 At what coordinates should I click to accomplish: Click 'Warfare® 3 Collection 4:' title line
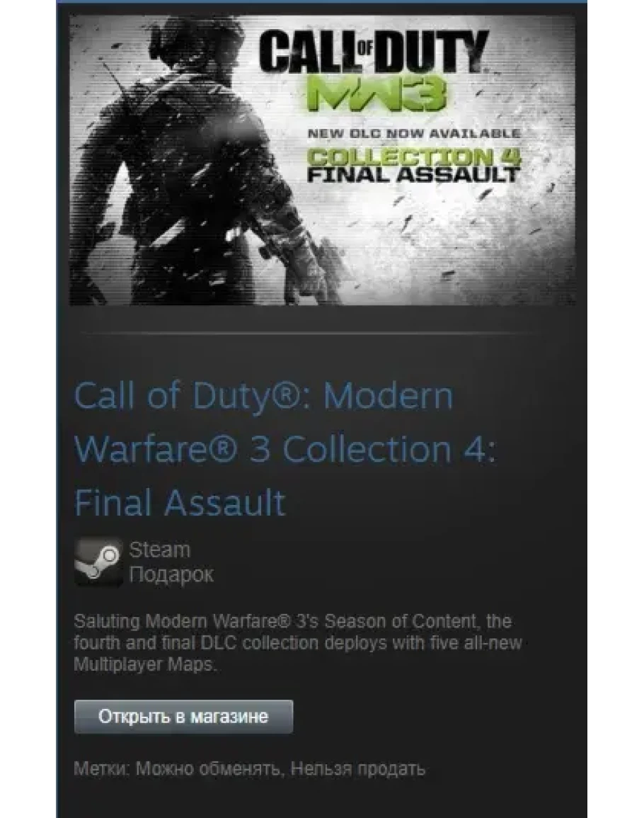tap(284, 449)
